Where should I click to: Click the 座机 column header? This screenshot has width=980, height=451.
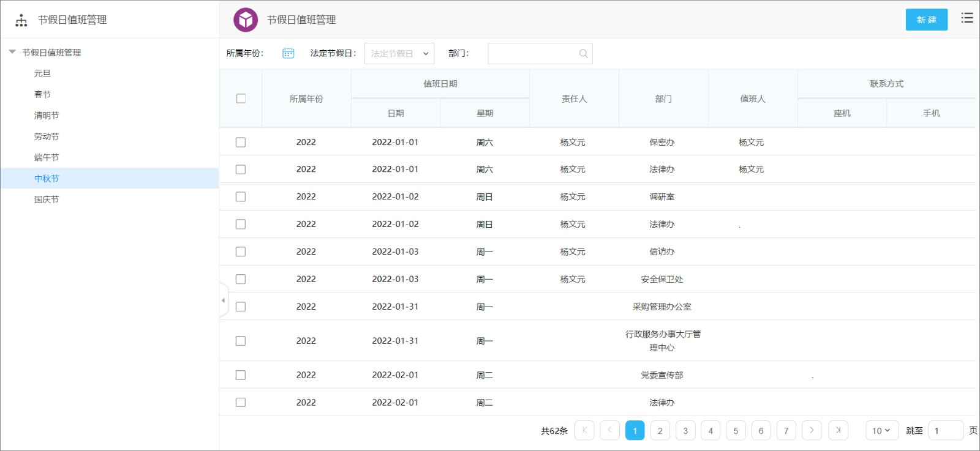point(842,113)
